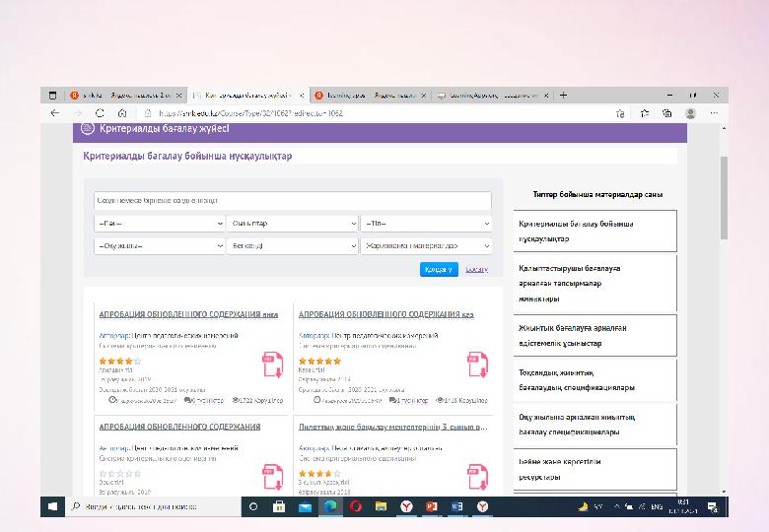The image size is (769, 532).
Task: Switch to Критериалды бағалау жүйесі tab
Action: tap(247, 95)
